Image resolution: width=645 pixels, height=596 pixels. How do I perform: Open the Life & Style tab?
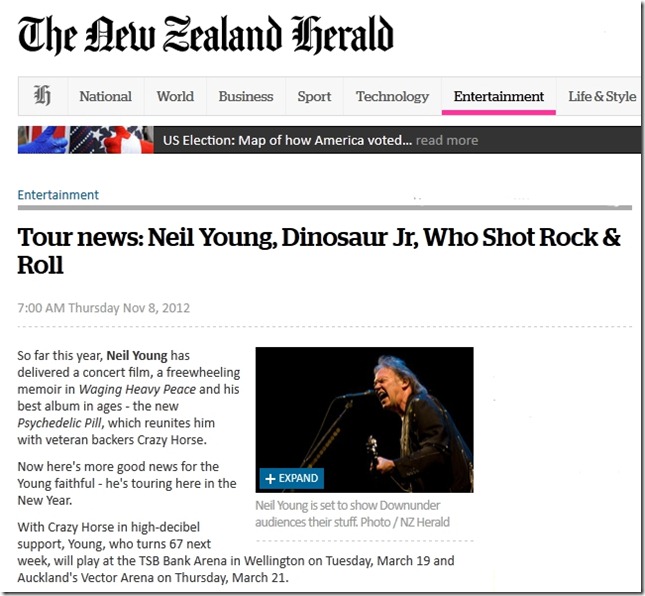click(x=602, y=97)
